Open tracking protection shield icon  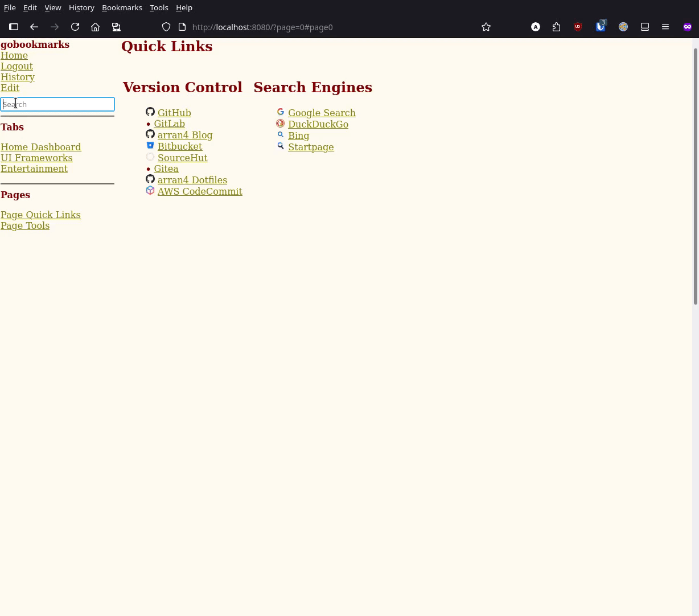166,27
